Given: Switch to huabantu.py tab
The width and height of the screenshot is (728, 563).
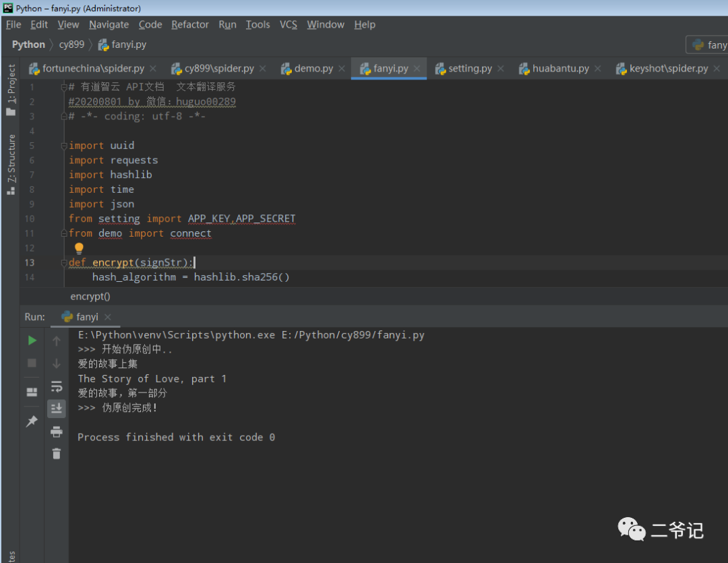Looking at the screenshot, I should click(x=560, y=68).
